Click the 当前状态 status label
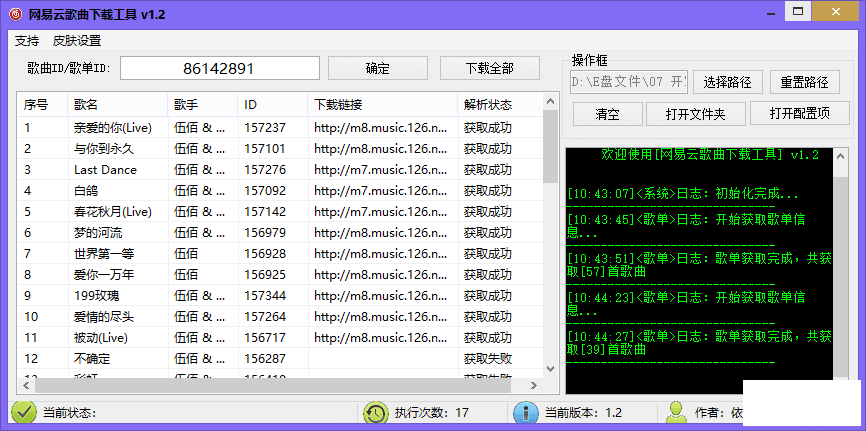Screen dimensions: 866x431 coord(70,413)
